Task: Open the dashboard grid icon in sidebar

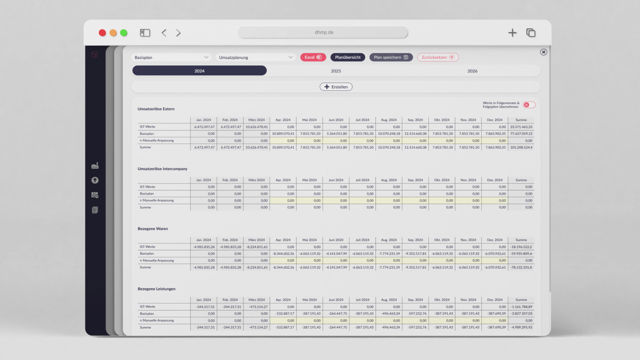Action: 95,195
